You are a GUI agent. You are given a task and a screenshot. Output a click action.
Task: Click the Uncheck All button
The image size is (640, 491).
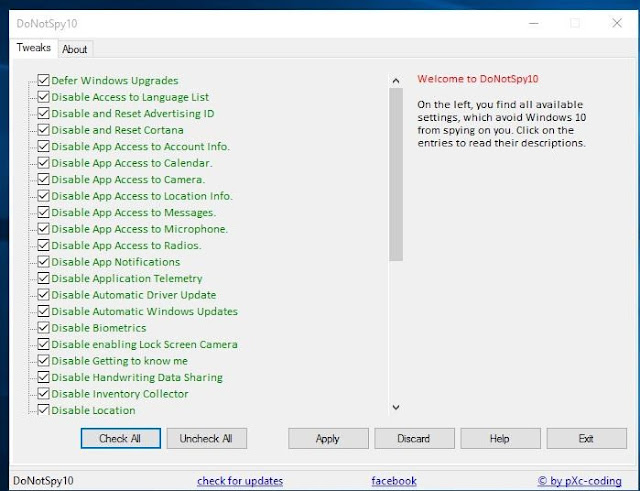[207, 438]
